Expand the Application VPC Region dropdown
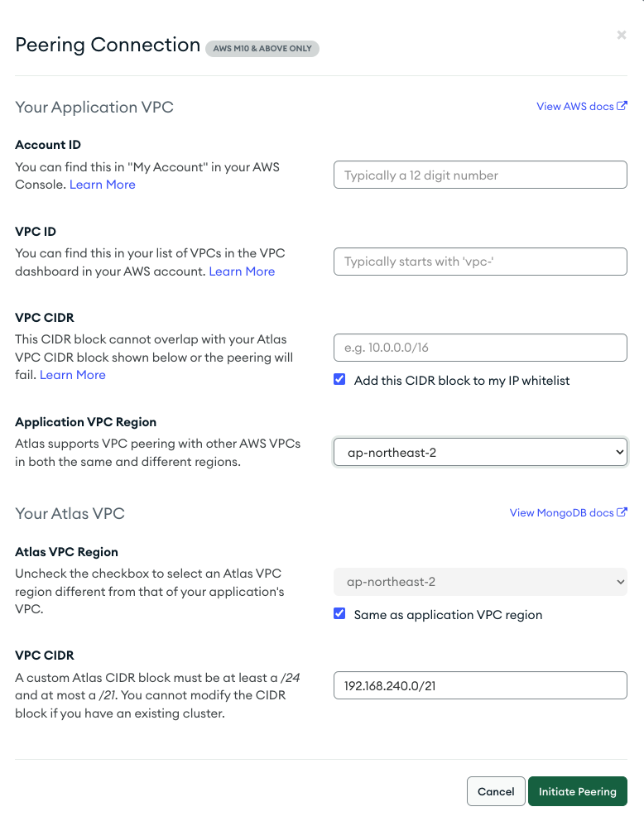The height and width of the screenshot is (826, 644). 480,453
